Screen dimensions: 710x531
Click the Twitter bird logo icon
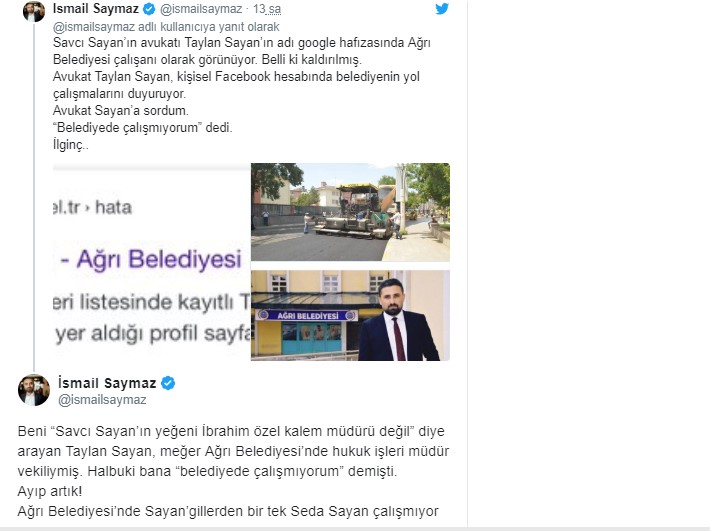tap(442, 9)
